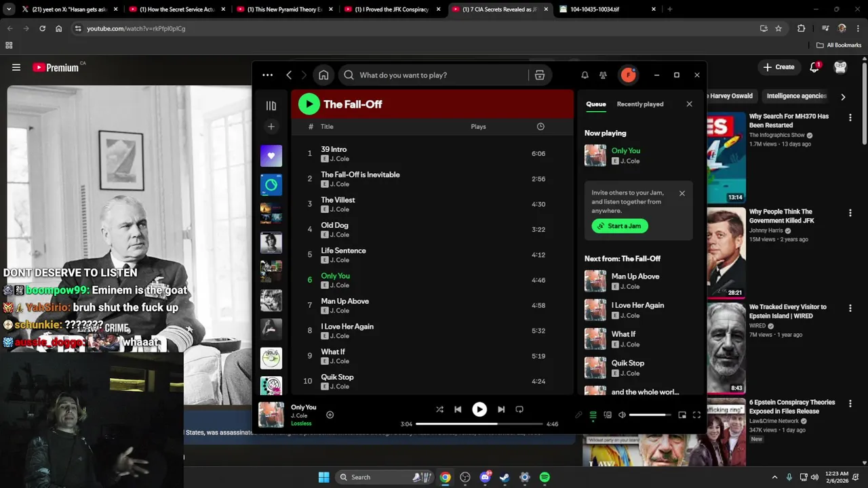Mute Spotify via the speaker icon

tap(622, 415)
